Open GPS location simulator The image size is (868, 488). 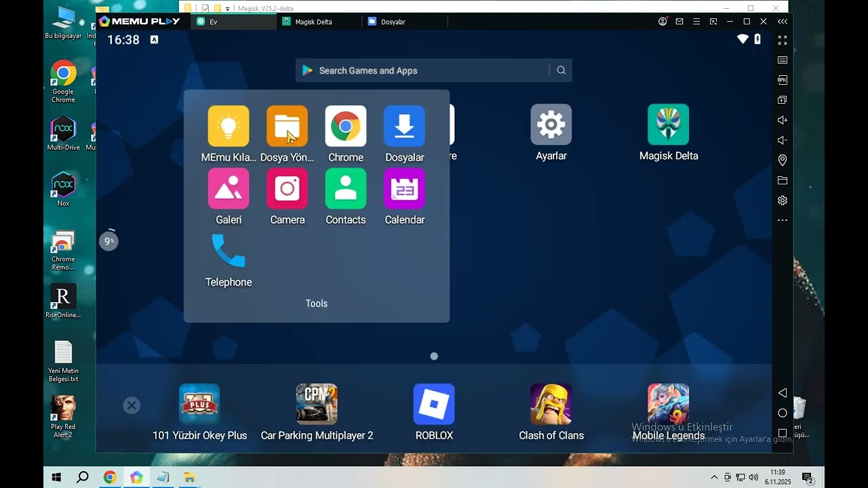point(783,161)
